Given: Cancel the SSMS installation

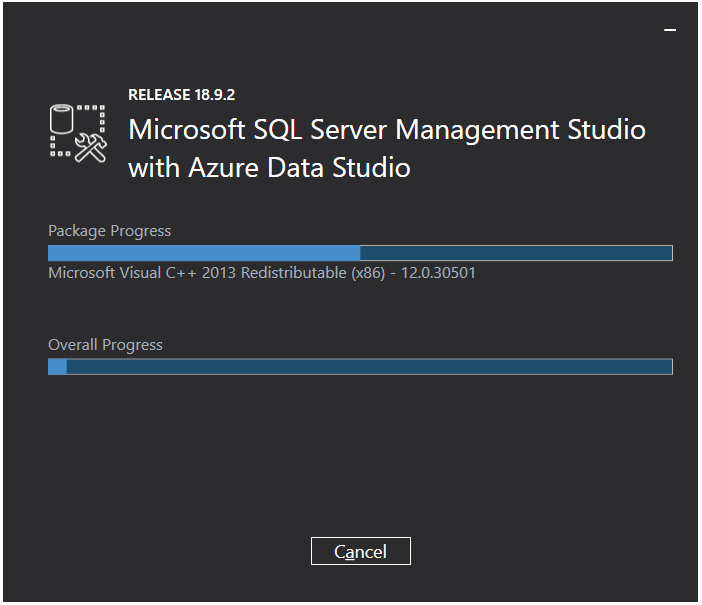Looking at the screenshot, I should 360,551.
